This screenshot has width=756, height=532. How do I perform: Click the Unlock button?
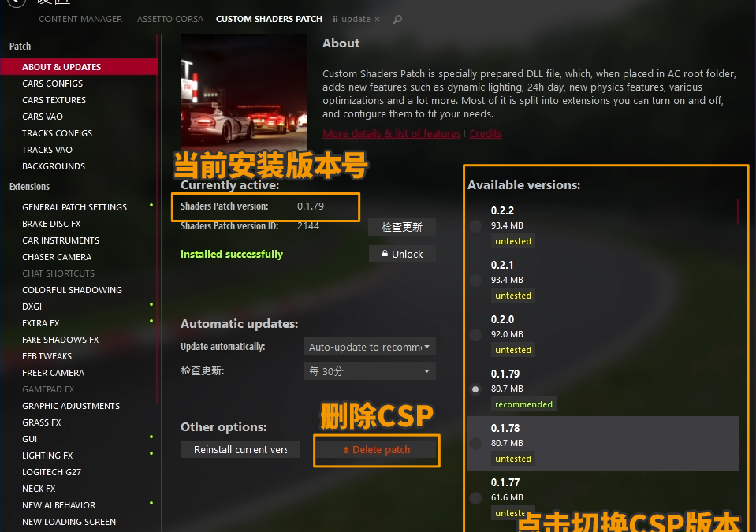[x=402, y=254]
